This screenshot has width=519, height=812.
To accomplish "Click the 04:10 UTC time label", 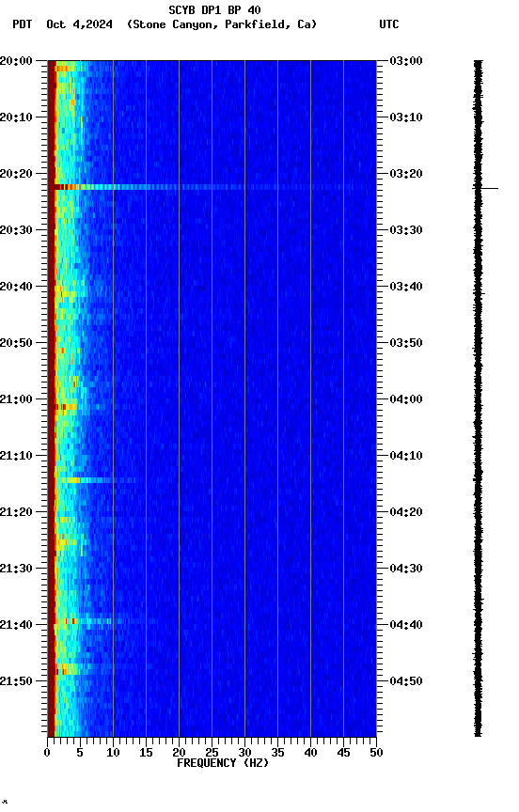I will coord(406,456).
